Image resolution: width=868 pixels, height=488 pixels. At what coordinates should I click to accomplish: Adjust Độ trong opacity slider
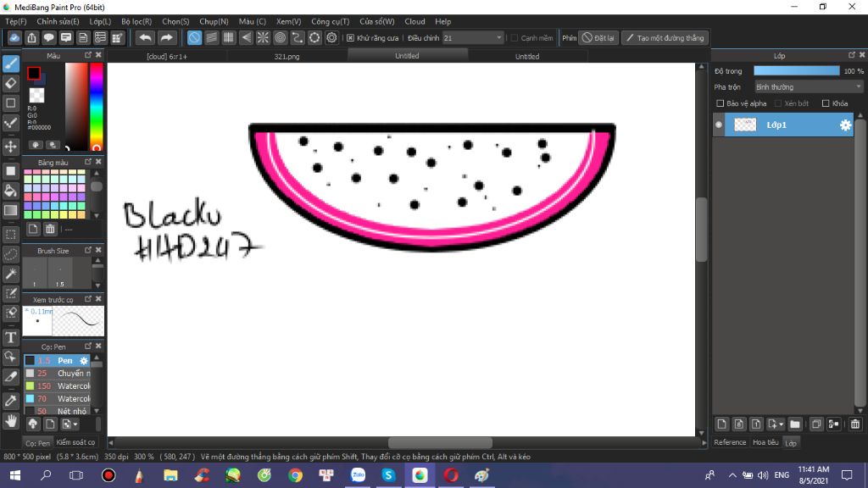tap(797, 71)
